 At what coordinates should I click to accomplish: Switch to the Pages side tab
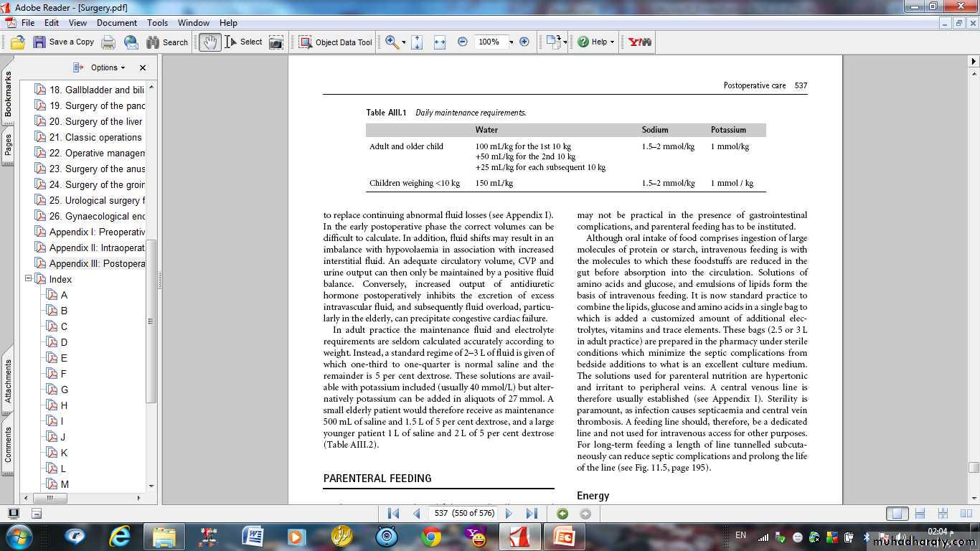point(8,145)
